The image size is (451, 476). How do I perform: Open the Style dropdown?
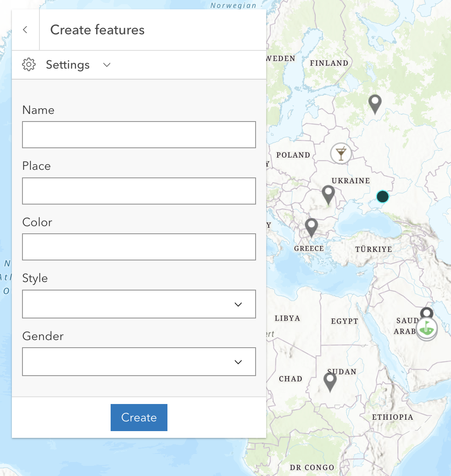139,304
